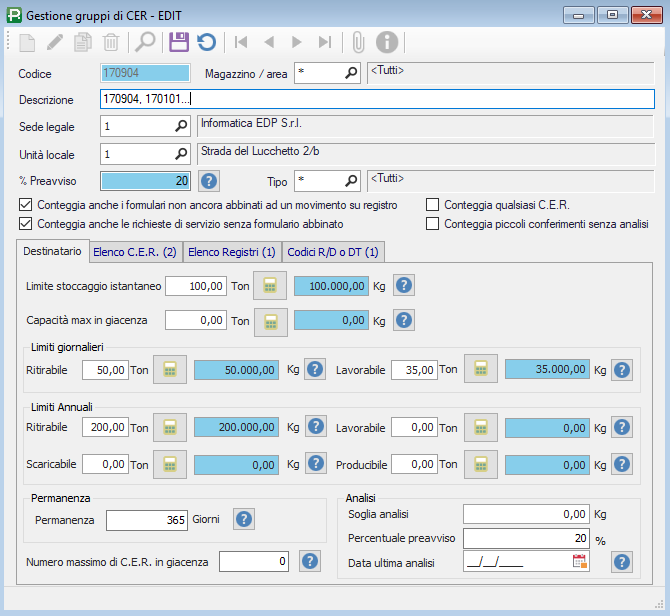Image resolution: width=670 pixels, height=616 pixels.
Task: Switch to Elenco Registri (1) tab
Action: pyautogui.click(x=232, y=252)
